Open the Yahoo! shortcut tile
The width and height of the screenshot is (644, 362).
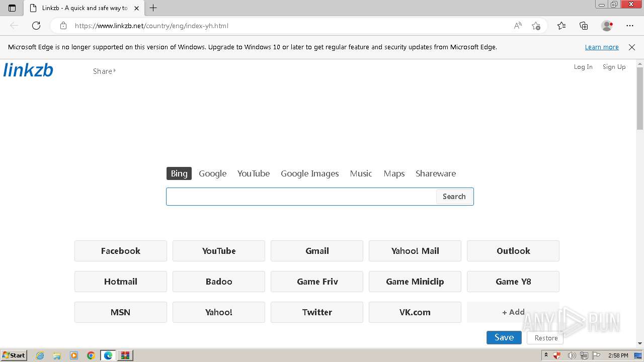point(219,312)
